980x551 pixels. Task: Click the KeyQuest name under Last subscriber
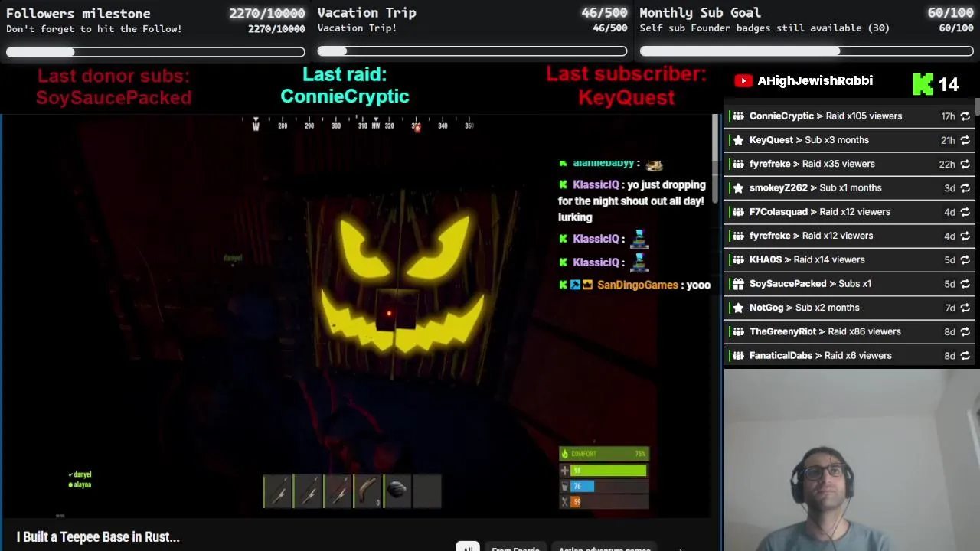click(626, 97)
